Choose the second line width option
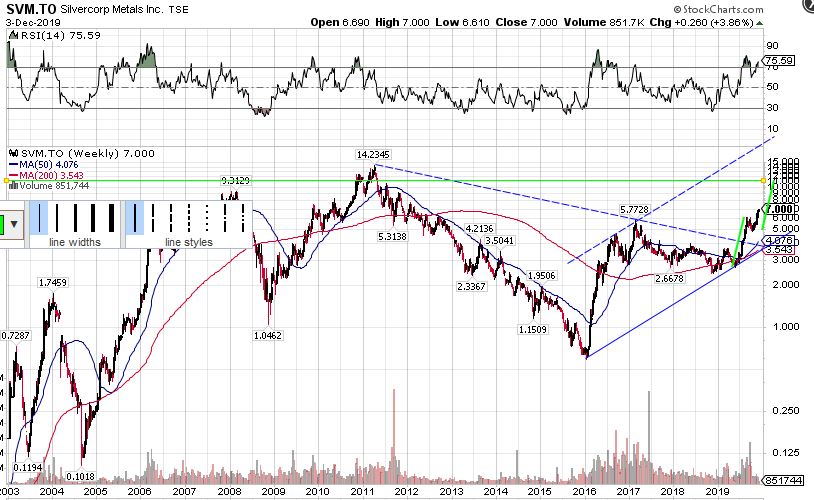This screenshot has height=500, width=814. coord(57,218)
